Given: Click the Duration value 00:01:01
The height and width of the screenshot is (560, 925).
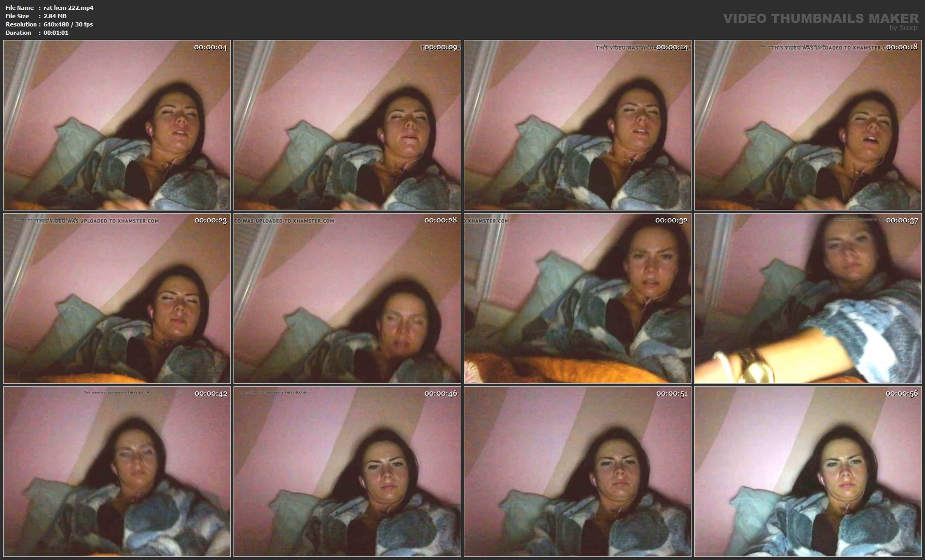Looking at the screenshot, I should tap(56, 33).
